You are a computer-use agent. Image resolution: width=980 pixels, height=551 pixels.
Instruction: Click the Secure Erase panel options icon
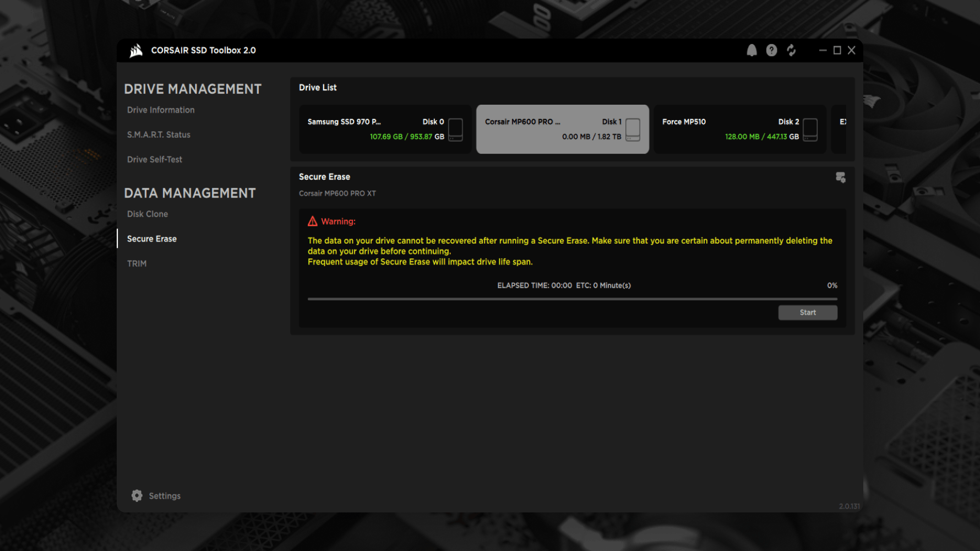point(840,177)
